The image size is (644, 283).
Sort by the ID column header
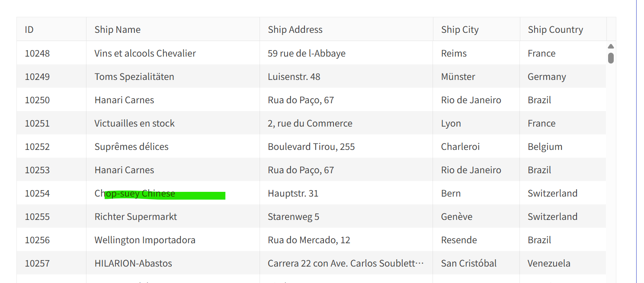[x=29, y=29]
